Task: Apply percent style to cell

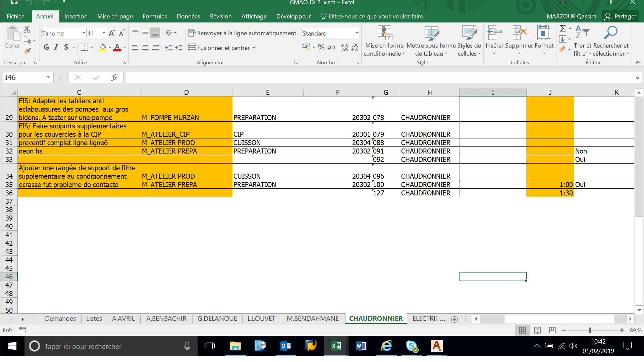Action: point(321,48)
